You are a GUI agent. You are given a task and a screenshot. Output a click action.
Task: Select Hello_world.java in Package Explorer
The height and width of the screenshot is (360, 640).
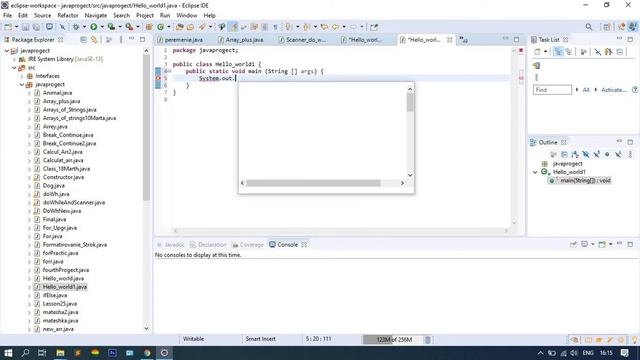coord(63,278)
